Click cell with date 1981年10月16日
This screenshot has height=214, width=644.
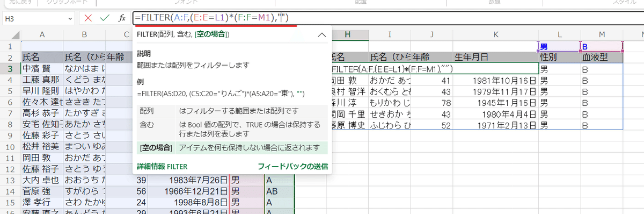495,80
